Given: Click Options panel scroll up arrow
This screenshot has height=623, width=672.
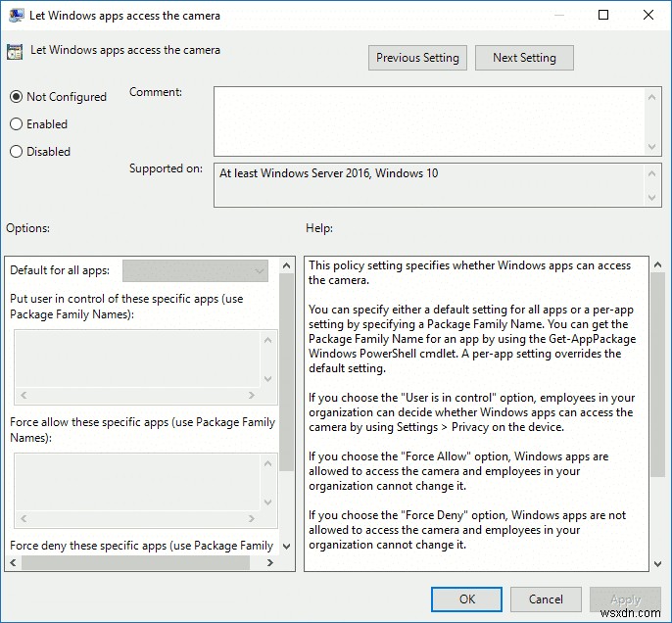Looking at the screenshot, I should [x=287, y=265].
